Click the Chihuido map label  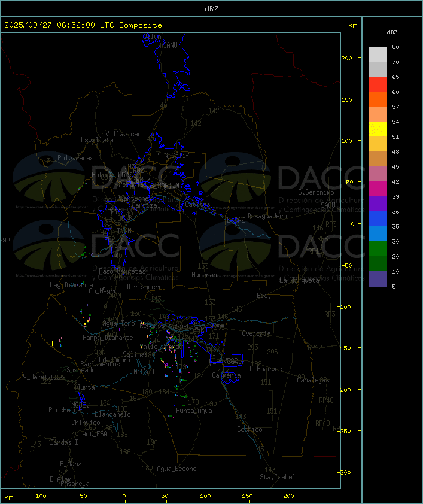86,423
